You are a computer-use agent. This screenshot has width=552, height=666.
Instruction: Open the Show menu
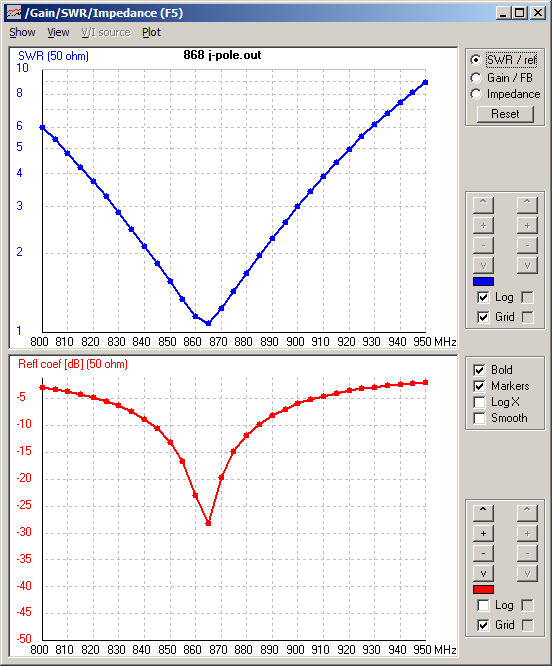(x=23, y=32)
